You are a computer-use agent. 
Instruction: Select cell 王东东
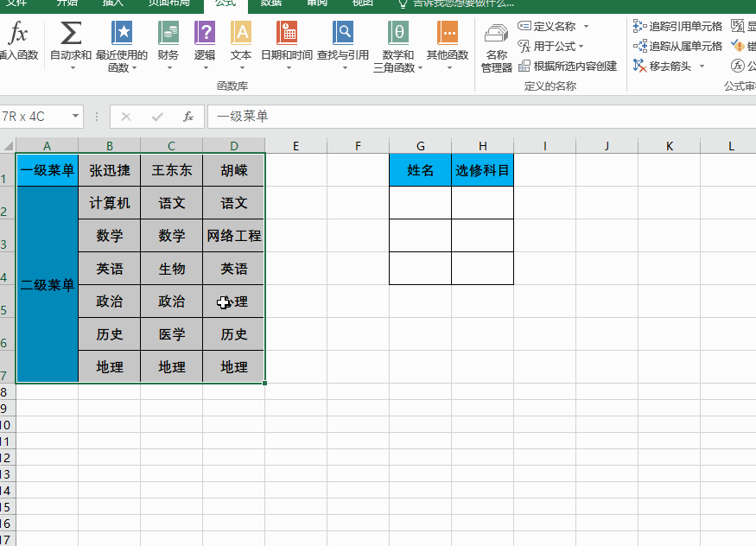172,170
